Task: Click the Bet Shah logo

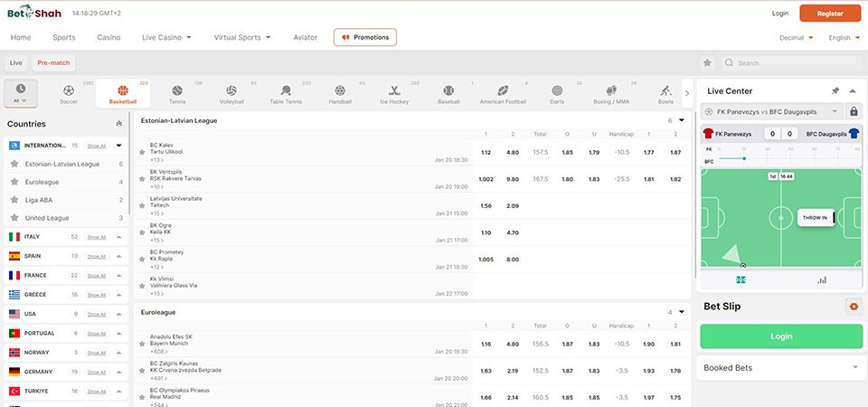Action: point(34,13)
